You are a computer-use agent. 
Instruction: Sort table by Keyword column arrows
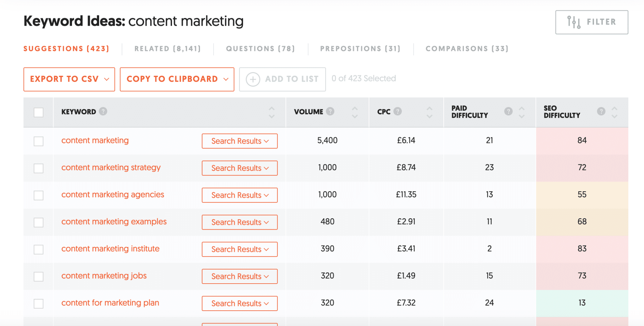pyautogui.click(x=272, y=112)
